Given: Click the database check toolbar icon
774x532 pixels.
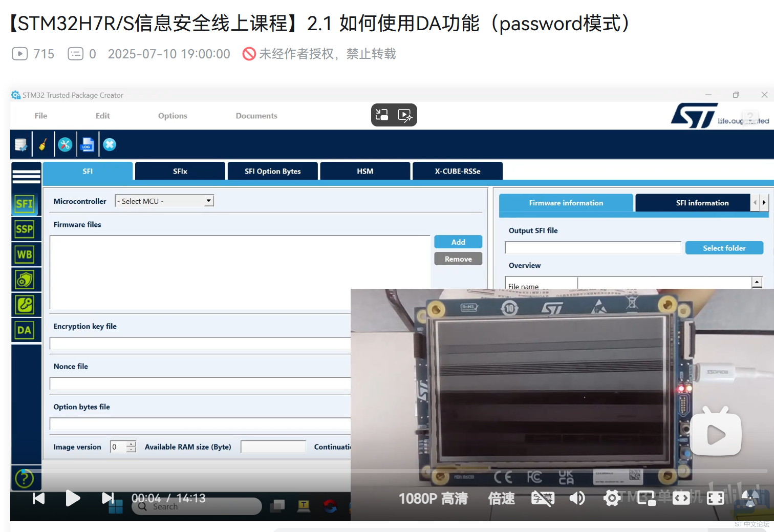Looking at the screenshot, I should [x=21, y=145].
